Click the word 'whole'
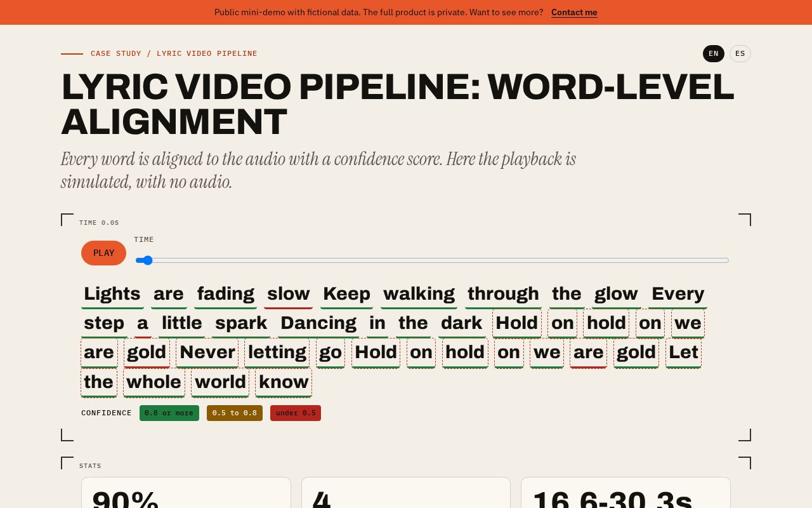 click(154, 382)
